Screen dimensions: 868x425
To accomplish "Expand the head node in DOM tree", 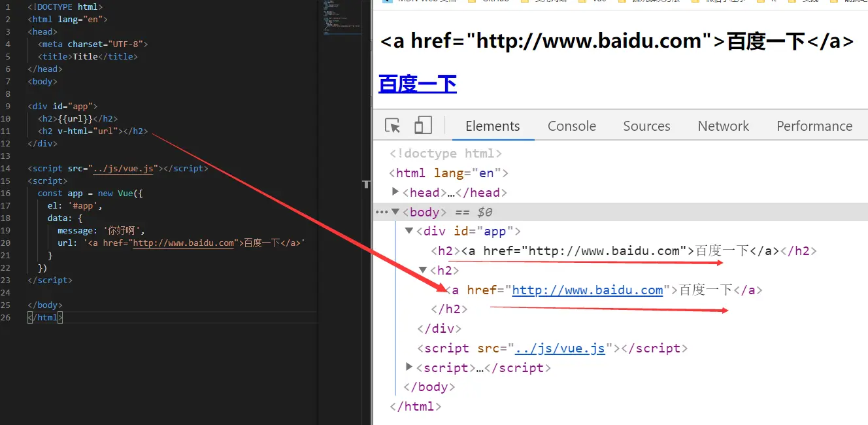I will pos(395,192).
